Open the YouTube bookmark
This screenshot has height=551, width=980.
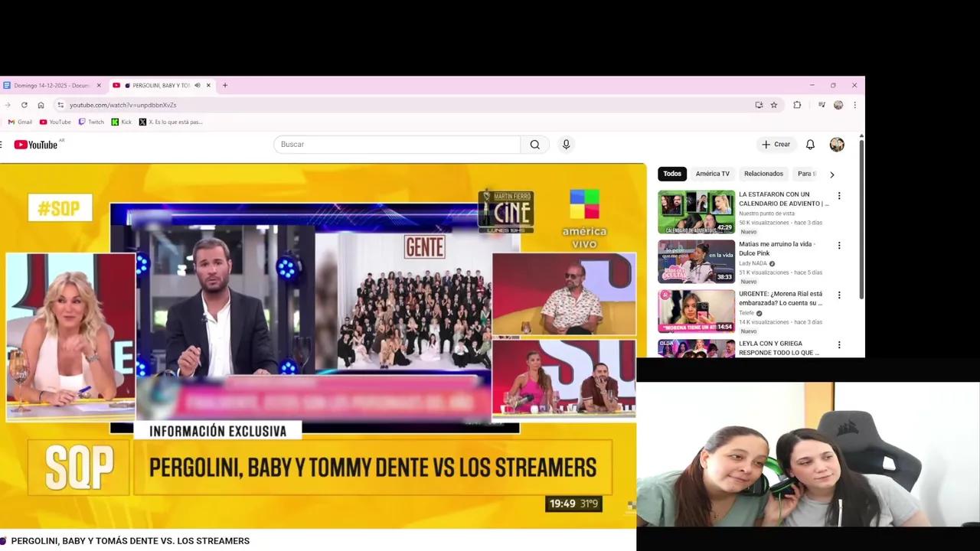coord(55,122)
